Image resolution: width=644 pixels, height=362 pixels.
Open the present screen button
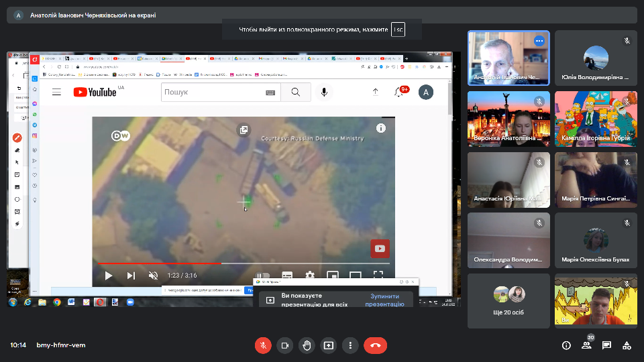[x=329, y=346]
